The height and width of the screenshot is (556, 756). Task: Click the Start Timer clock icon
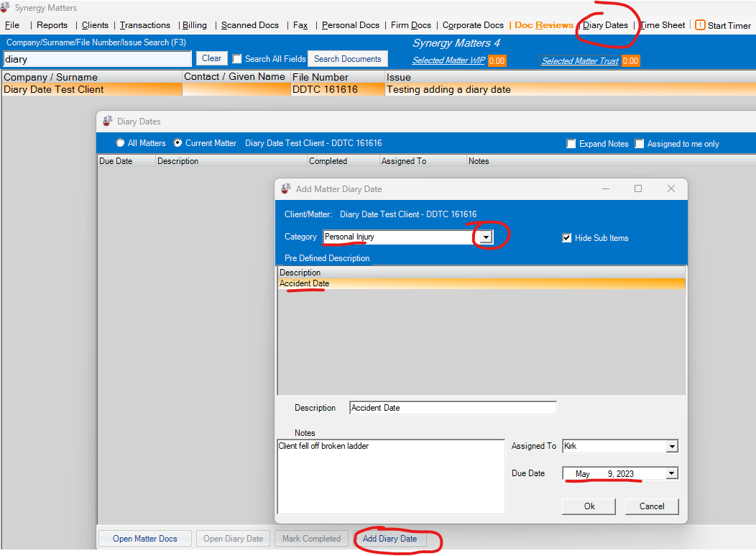(700, 25)
